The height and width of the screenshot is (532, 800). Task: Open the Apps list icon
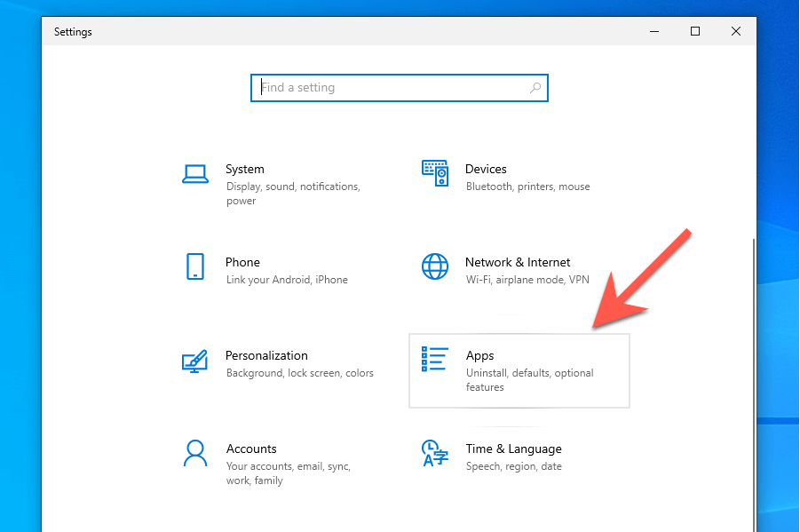coord(435,359)
